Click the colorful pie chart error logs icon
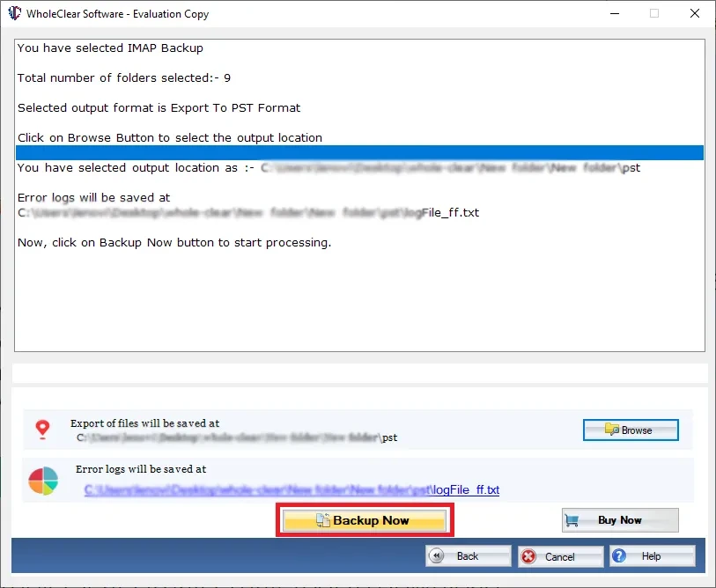Viewport: 716px width, 588px height. (41, 482)
